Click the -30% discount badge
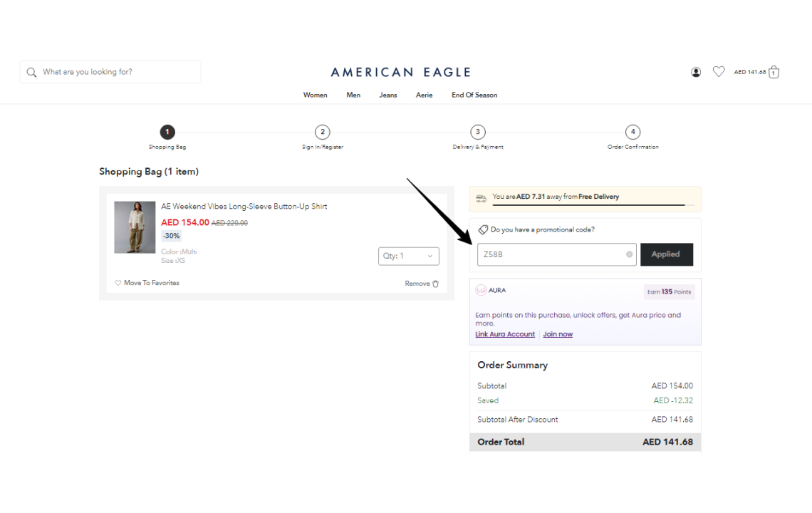Viewport: 812px width, 513px height. (x=171, y=236)
